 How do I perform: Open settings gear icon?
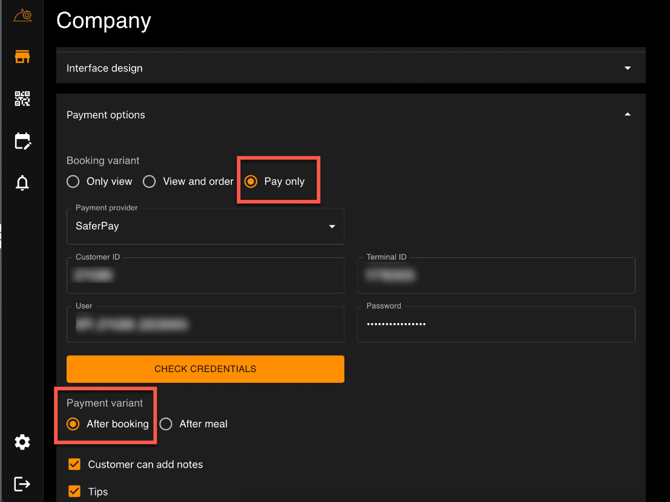point(22,442)
